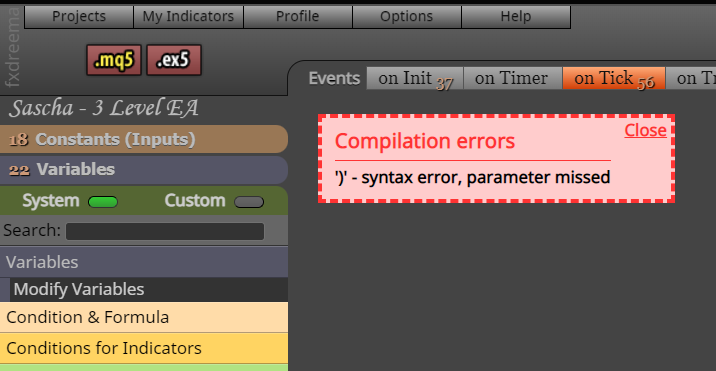The width and height of the screenshot is (716, 371).
Task: Close the Compilation errors box
Action: tap(645, 130)
